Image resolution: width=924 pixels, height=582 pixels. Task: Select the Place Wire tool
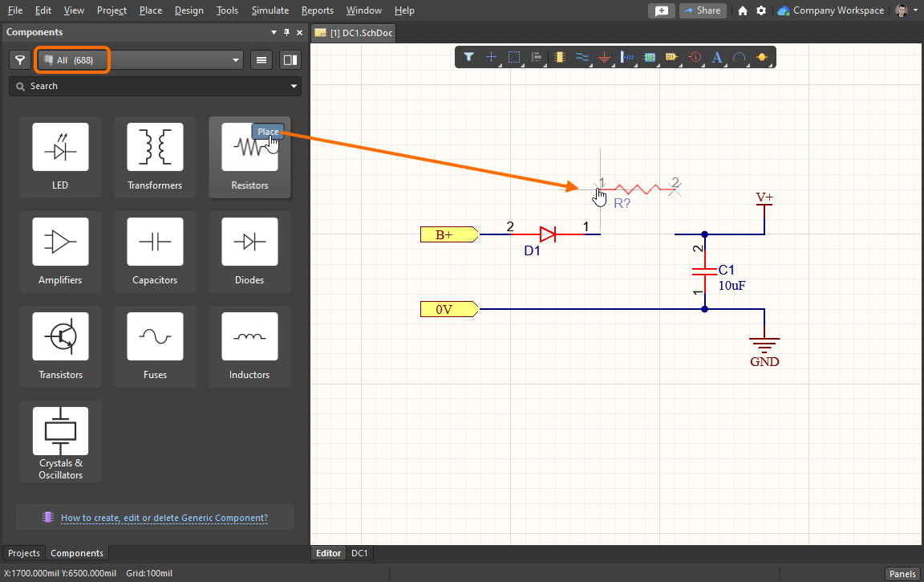(582, 57)
